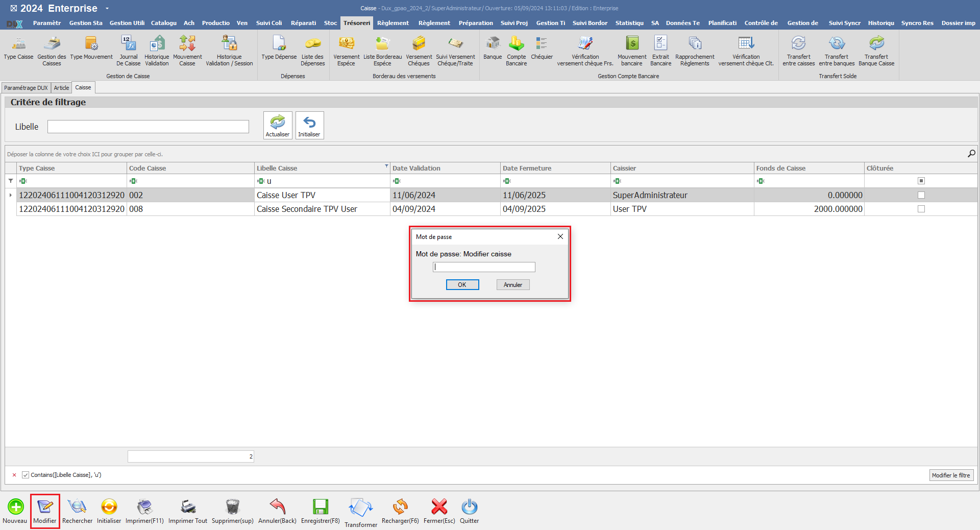Uncheck the Contains Libelle Caisse filter
This screenshot has height=530, width=980.
click(x=26, y=475)
